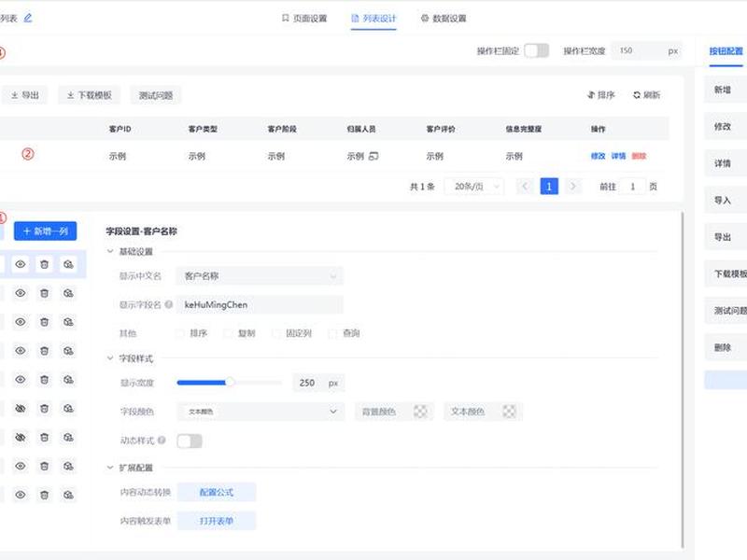Click the 信息完整度 column header

tap(524, 129)
